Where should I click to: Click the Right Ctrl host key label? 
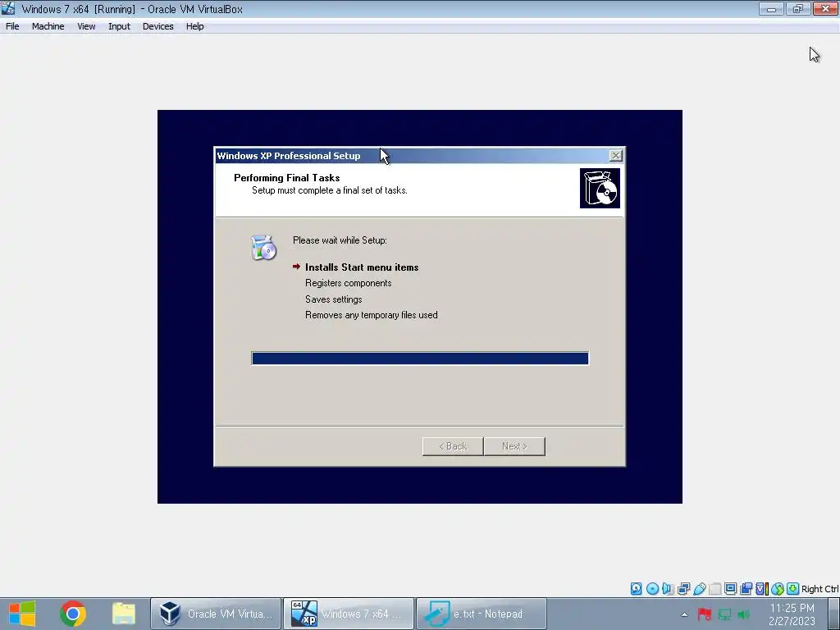click(820, 589)
